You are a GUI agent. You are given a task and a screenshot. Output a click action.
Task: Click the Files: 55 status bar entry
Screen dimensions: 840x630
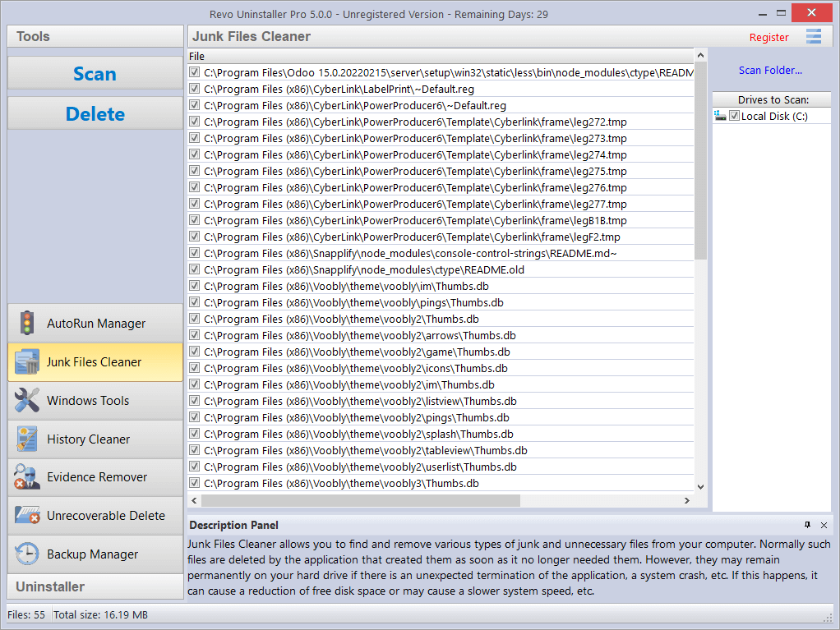(26, 614)
